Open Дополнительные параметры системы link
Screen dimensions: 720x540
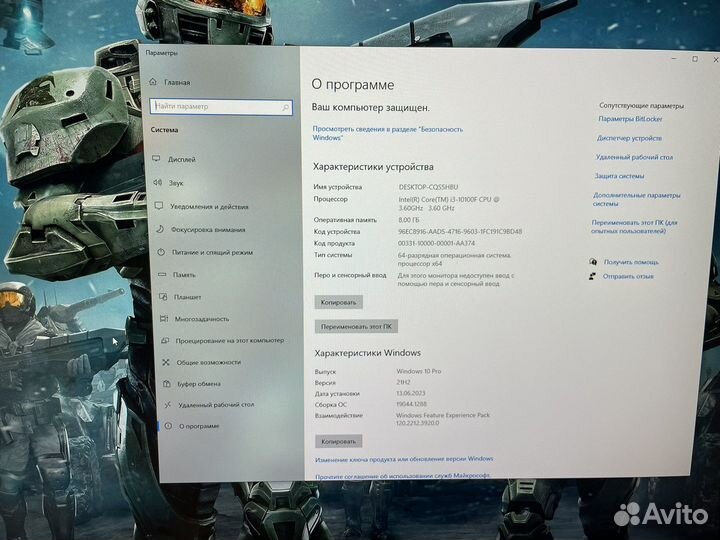coord(636,199)
